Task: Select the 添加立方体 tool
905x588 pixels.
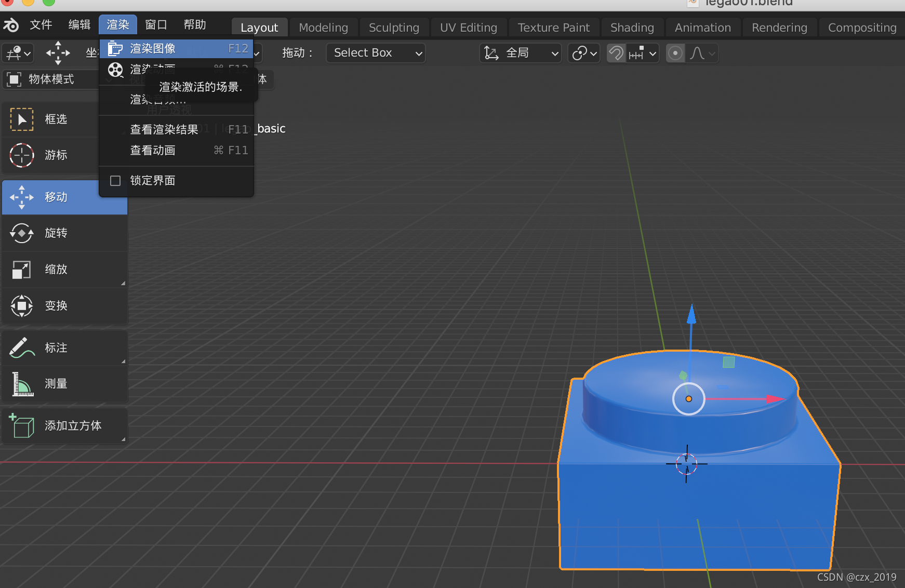Action: tap(65, 426)
